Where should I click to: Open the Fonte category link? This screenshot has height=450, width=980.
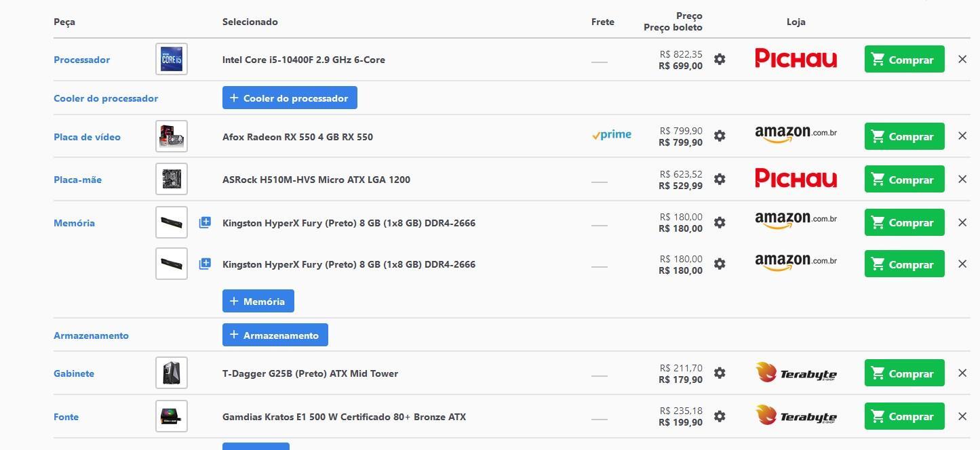tap(66, 417)
